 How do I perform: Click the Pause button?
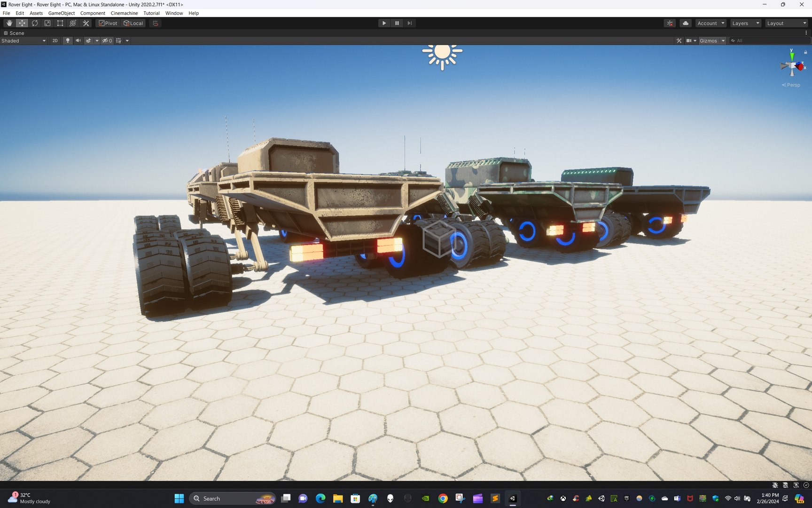pos(397,23)
